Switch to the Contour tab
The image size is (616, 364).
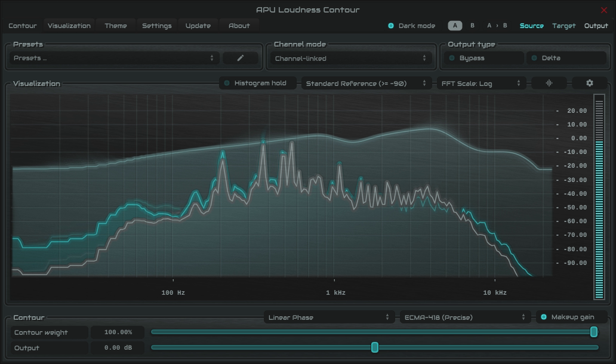[x=23, y=26]
